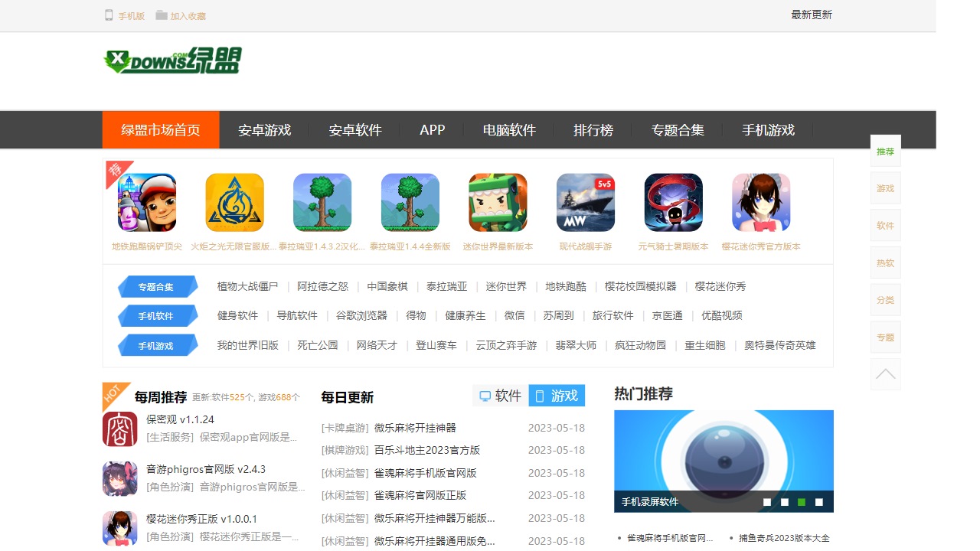Open the APP navigation item

pos(433,130)
